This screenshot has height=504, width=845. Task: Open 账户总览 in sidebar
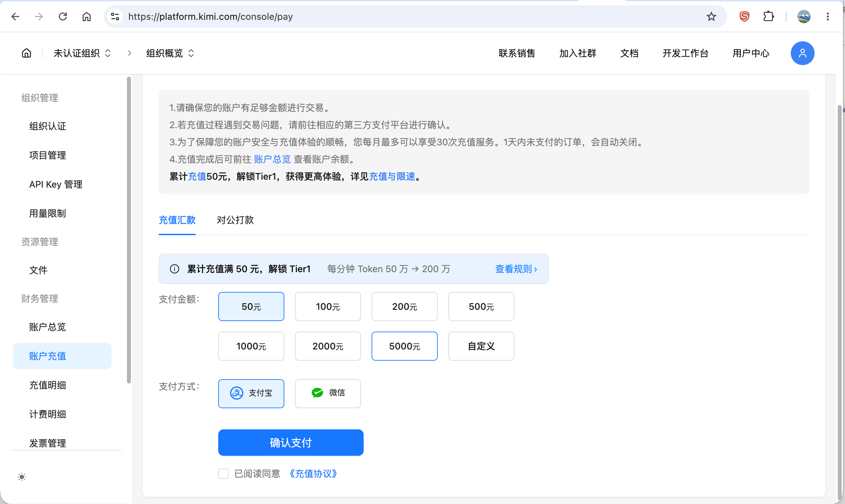pyautogui.click(x=62, y=327)
